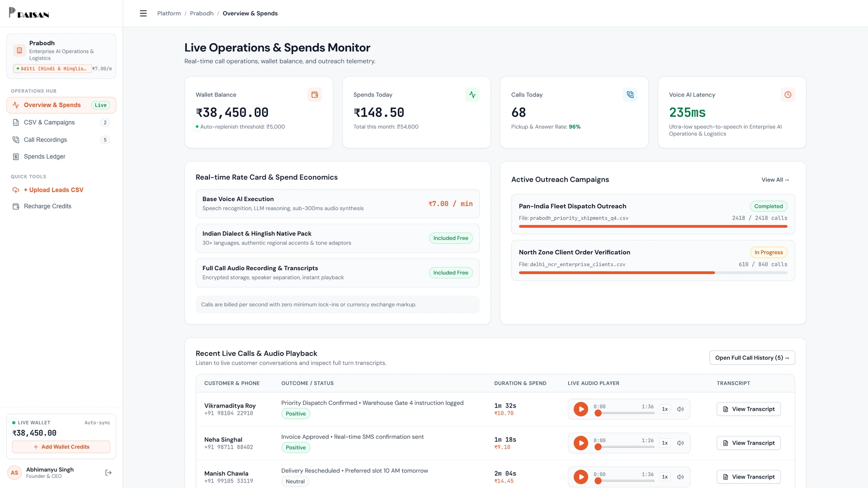
Task: Click Upload Leads CSV quick tool
Action: [x=61, y=190]
